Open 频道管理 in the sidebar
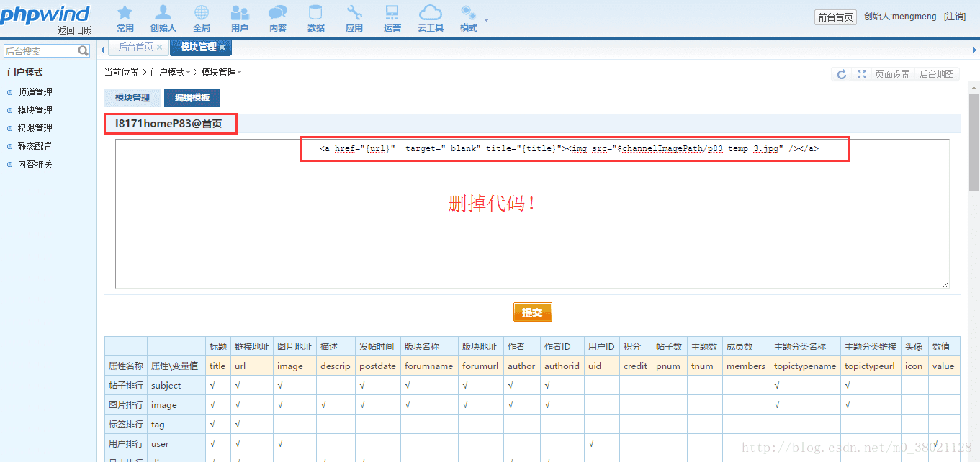This screenshot has height=462, width=980. point(35,92)
